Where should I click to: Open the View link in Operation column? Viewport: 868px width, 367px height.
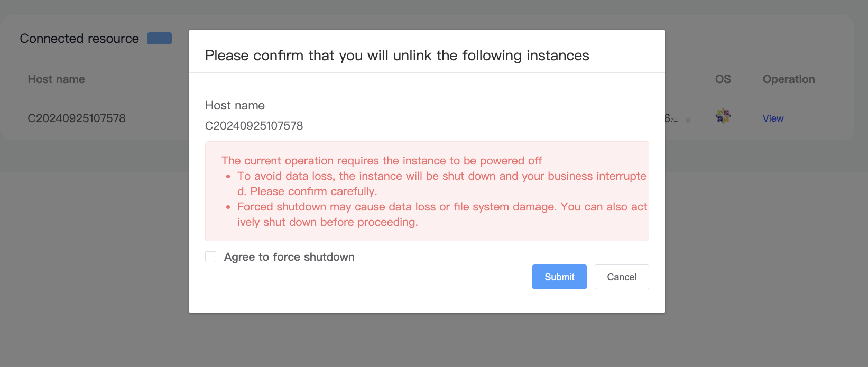coord(773,118)
